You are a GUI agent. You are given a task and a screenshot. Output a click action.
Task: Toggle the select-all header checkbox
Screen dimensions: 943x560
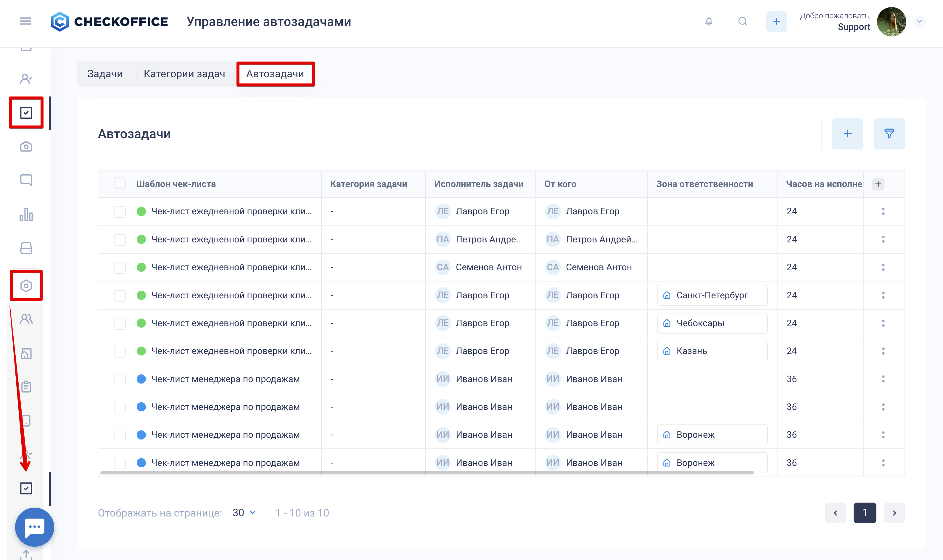click(120, 184)
